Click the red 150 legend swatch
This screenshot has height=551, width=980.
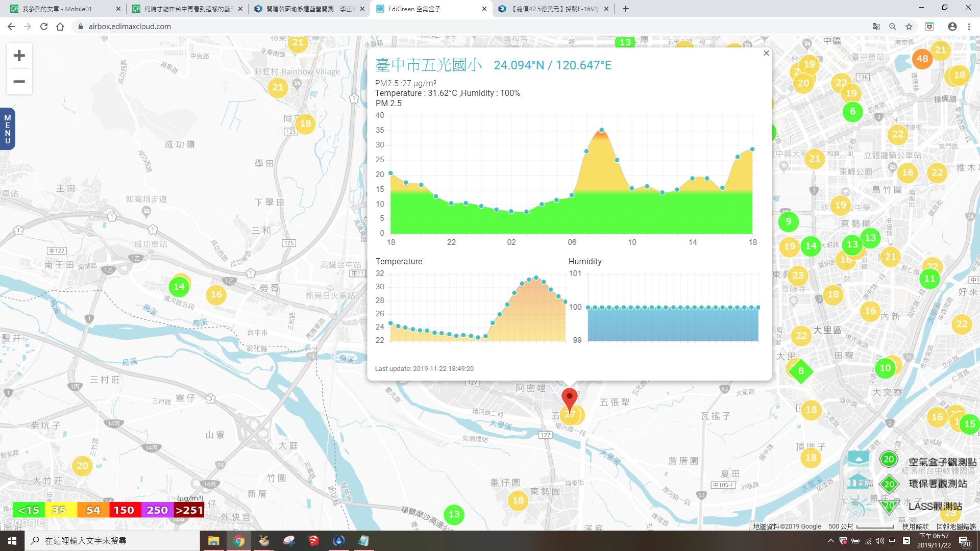(124, 510)
